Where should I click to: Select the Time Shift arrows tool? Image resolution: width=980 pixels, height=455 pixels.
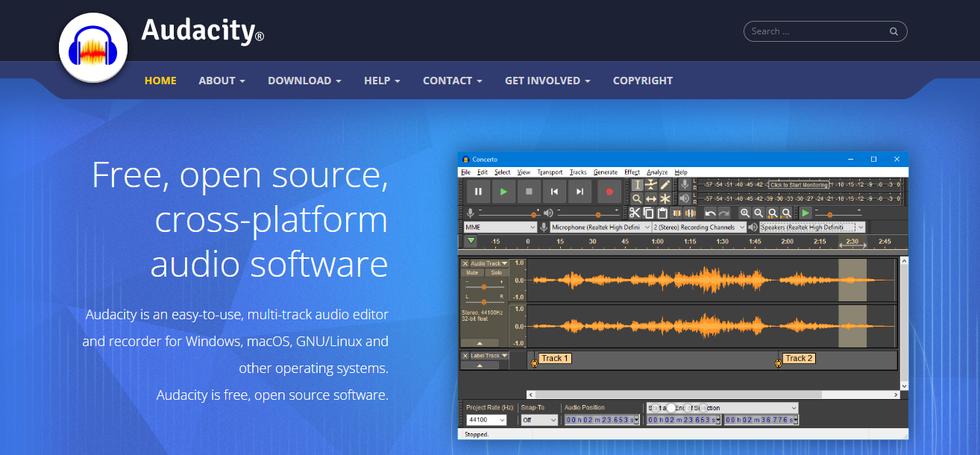651,198
